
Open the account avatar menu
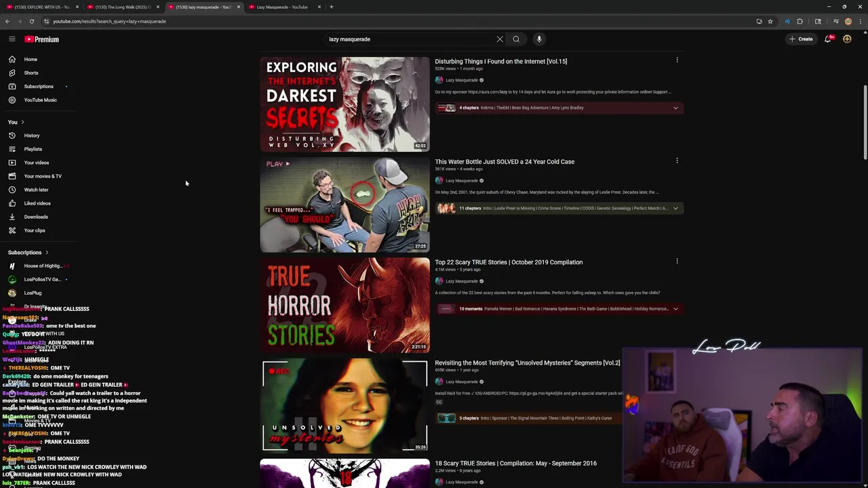[847, 39]
